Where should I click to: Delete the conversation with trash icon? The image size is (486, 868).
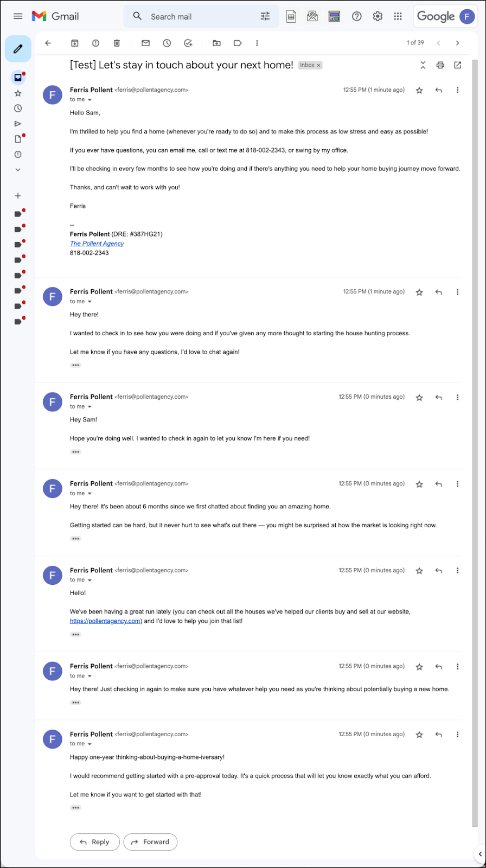click(117, 43)
